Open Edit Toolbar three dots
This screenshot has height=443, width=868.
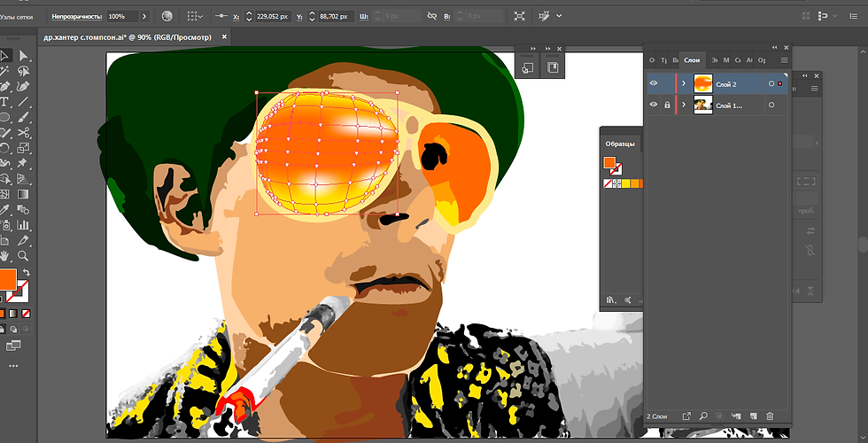coord(12,366)
